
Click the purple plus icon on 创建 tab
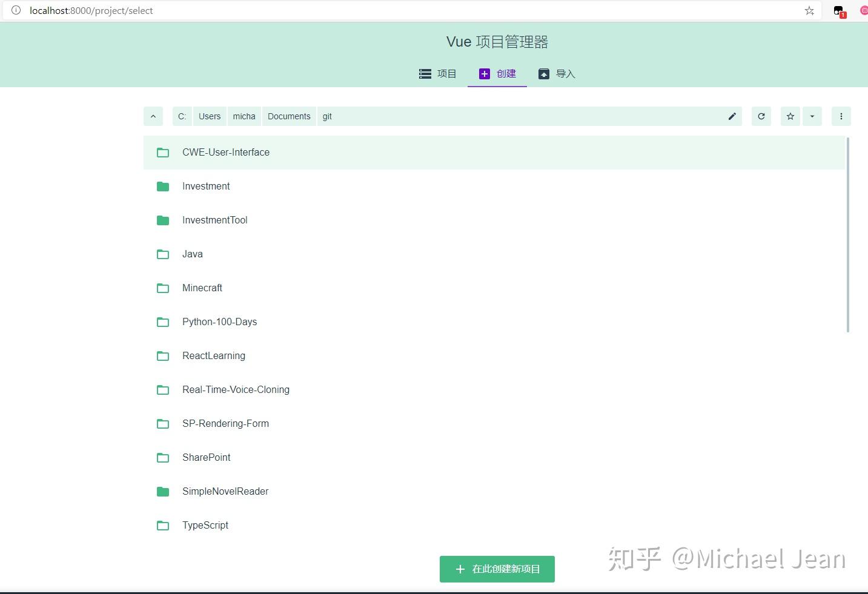pyautogui.click(x=484, y=73)
